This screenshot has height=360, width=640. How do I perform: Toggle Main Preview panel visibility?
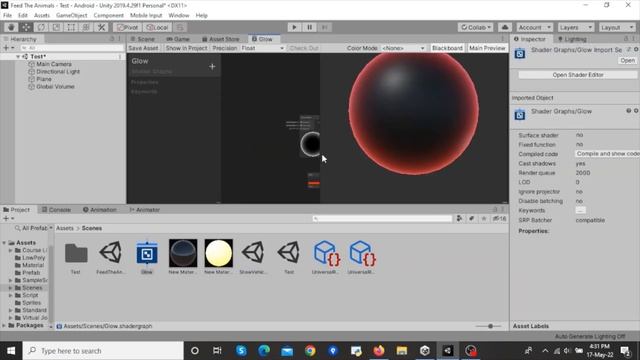tap(487, 48)
